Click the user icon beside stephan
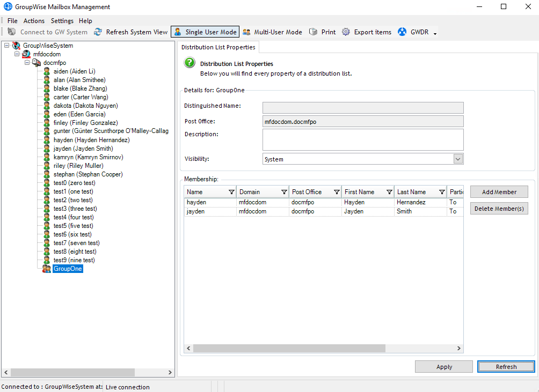539x392 pixels. 47,174
